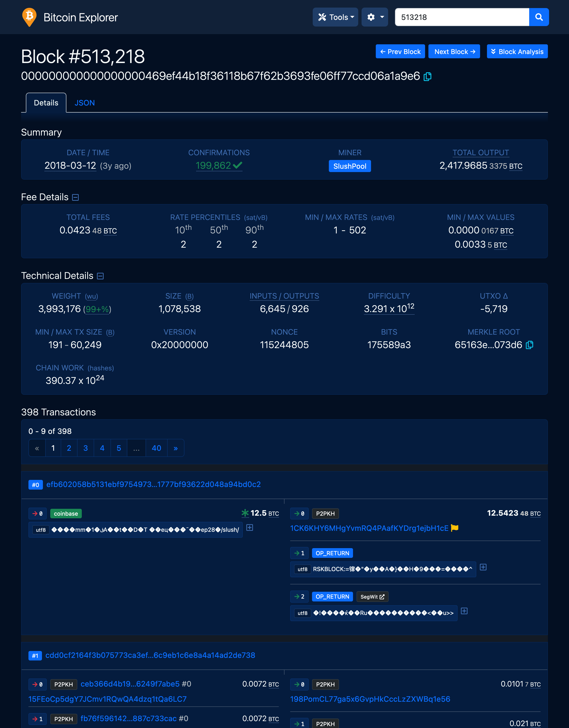Viewport: 569px width, 728px height.
Task: Copy the block hash with clipboard icon
Action: (427, 77)
